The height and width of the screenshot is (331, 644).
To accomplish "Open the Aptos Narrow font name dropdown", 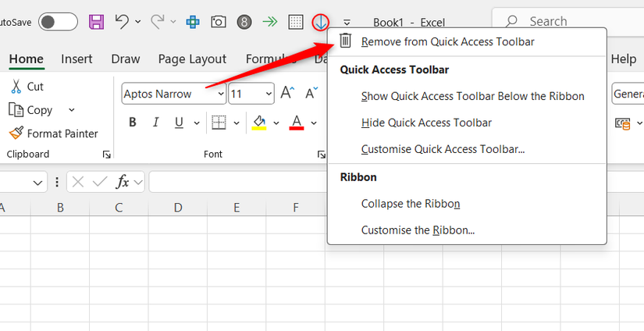I will [221, 94].
